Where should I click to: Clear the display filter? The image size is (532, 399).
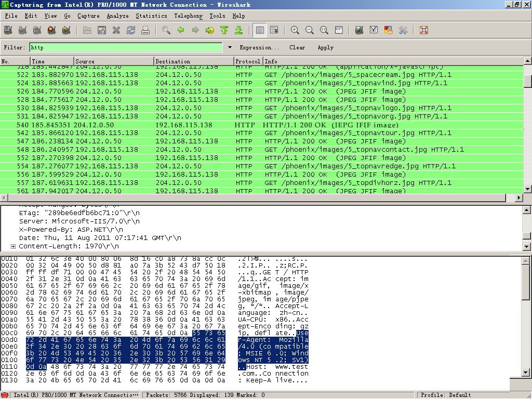click(297, 47)
